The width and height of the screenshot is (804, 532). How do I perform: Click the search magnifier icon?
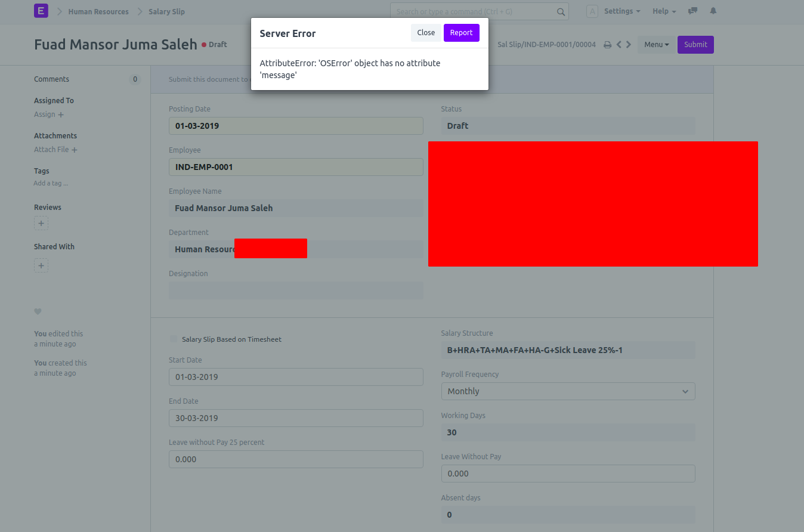(560, 11)
